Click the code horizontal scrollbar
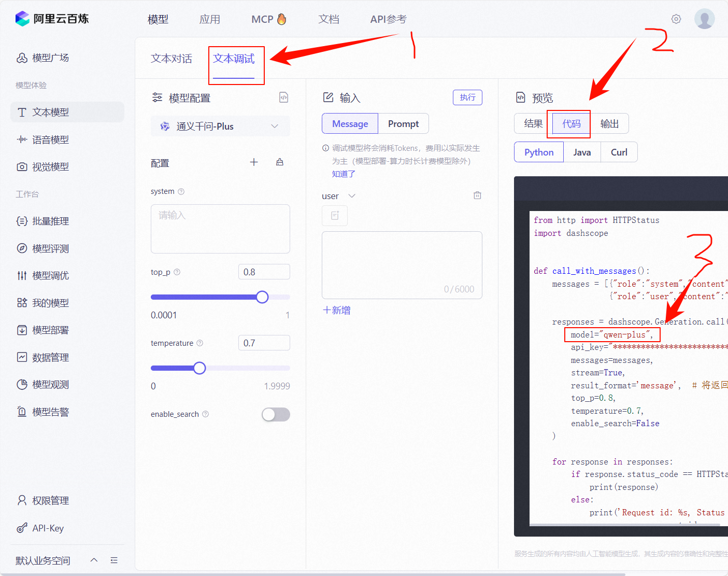The image size is (728, 576). [x=624, y=525]
